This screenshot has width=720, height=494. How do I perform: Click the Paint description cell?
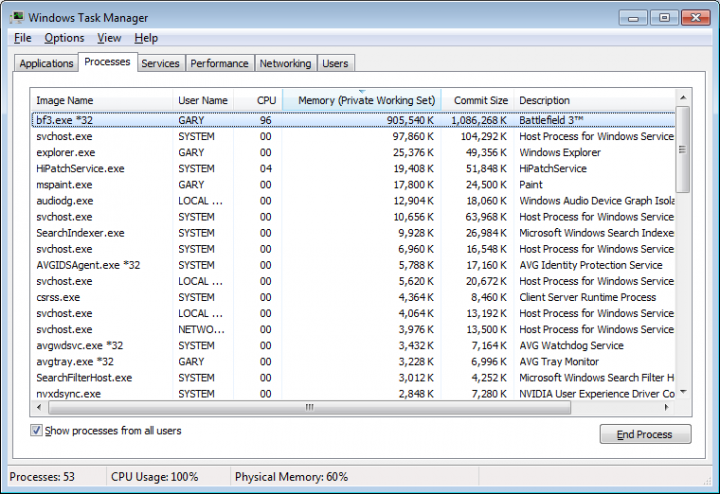click(x=531, y=185)
